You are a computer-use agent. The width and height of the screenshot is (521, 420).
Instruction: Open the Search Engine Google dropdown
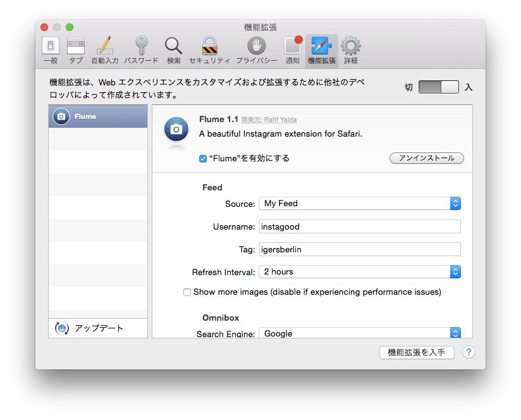(360, 333)
